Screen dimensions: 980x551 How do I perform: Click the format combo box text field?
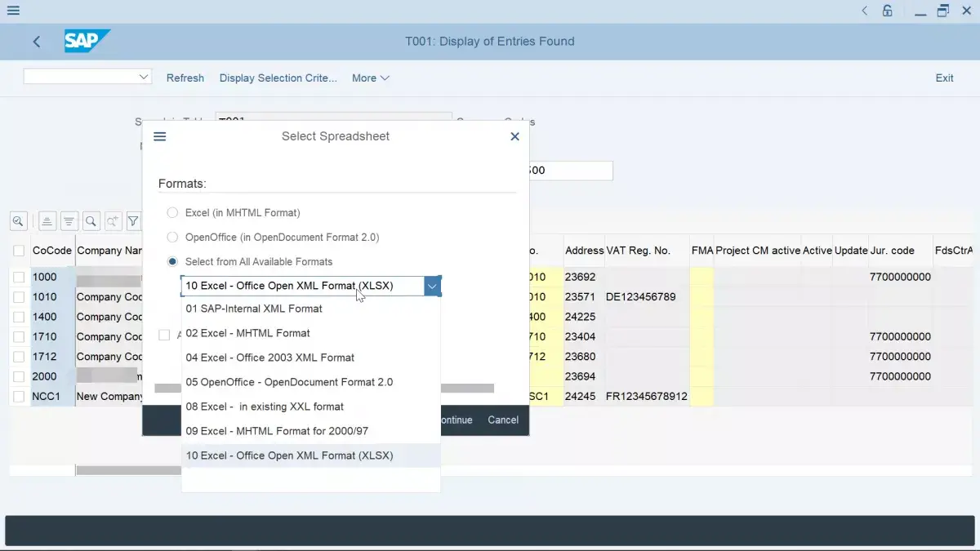[302, 286]
